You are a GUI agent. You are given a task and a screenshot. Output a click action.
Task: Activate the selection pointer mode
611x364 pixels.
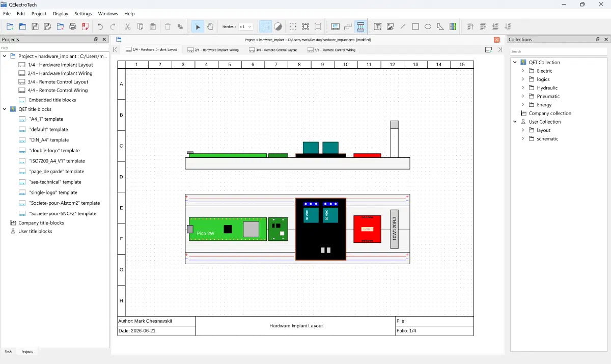pyautogui.click(x=198, y=26)
